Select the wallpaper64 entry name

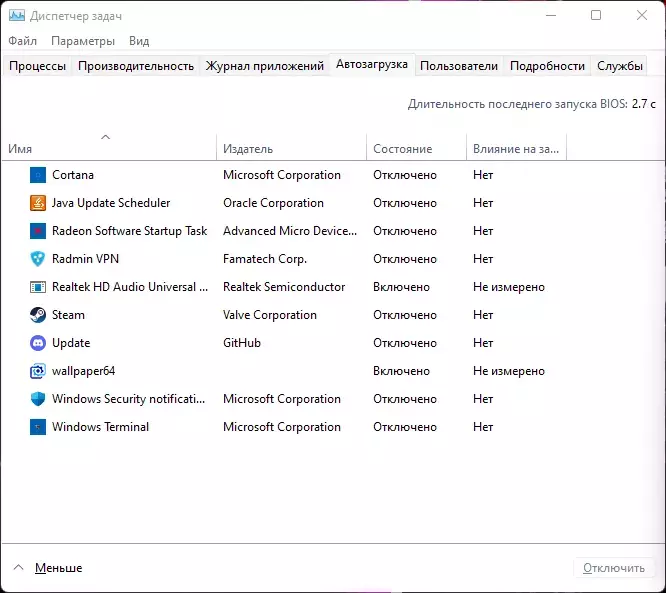(x=83, y=371)
